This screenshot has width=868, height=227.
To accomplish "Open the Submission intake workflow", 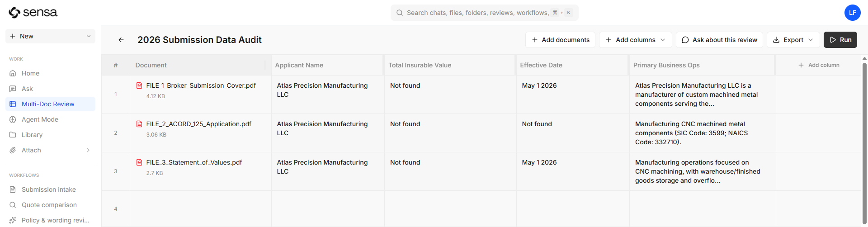I will point(50,189).
